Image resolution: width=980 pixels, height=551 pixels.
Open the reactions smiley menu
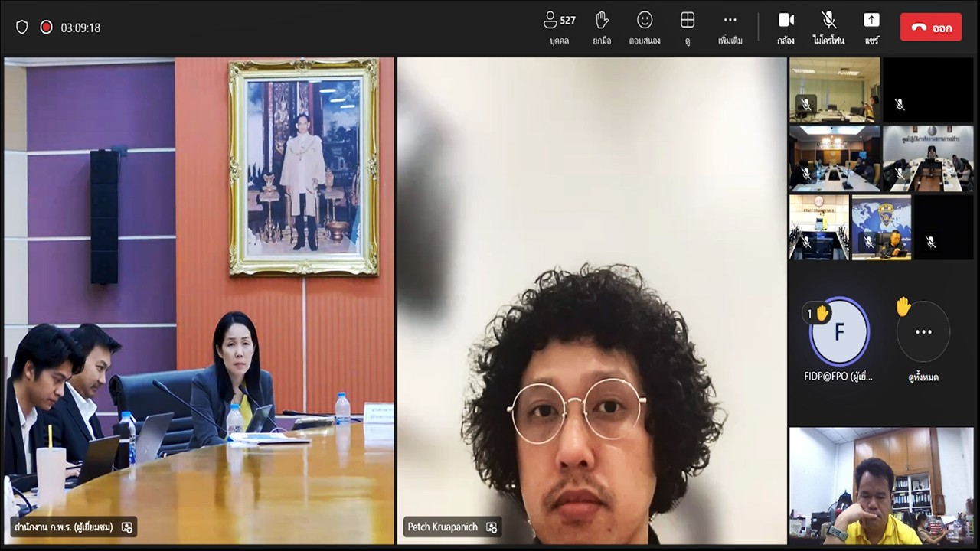tap(645, 28)
